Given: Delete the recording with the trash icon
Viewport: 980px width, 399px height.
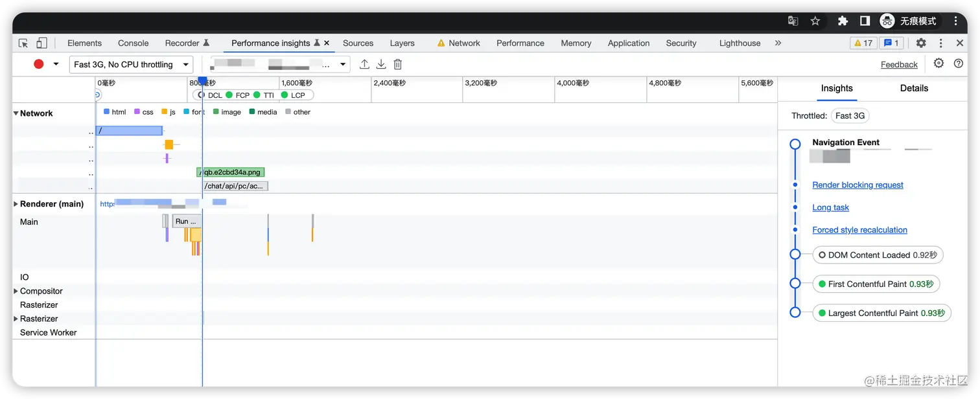Looking at the screenshot, I should pyautogui.click(x=398, y=64).
